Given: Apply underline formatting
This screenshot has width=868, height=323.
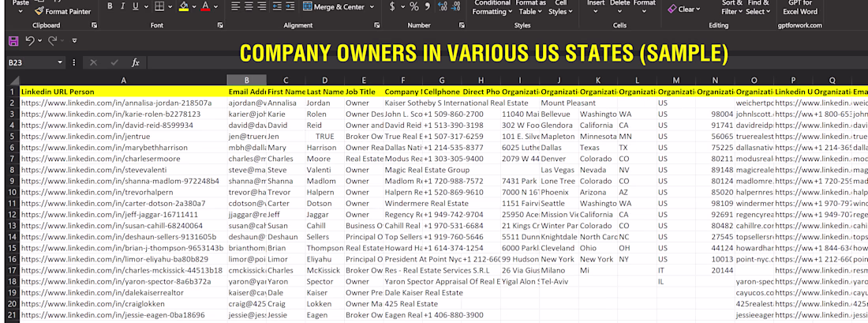Looking at the screenshot, I should click(136, 6).
